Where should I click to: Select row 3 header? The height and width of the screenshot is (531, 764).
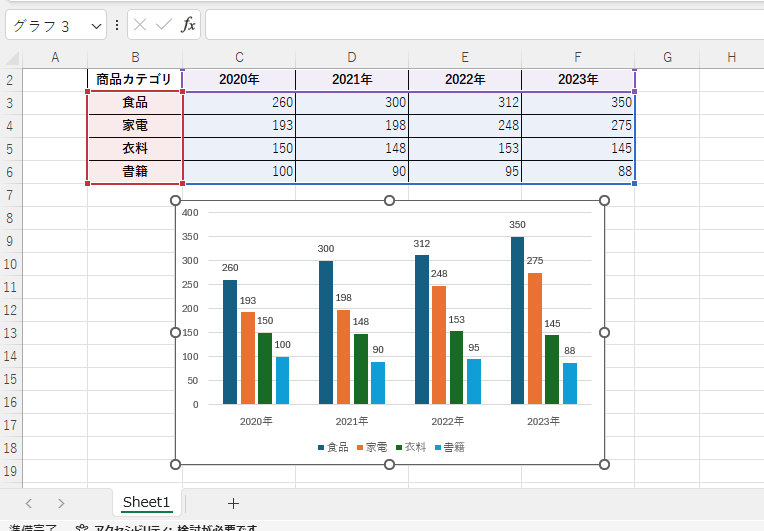pyautogui.click(x=10, y=103)
